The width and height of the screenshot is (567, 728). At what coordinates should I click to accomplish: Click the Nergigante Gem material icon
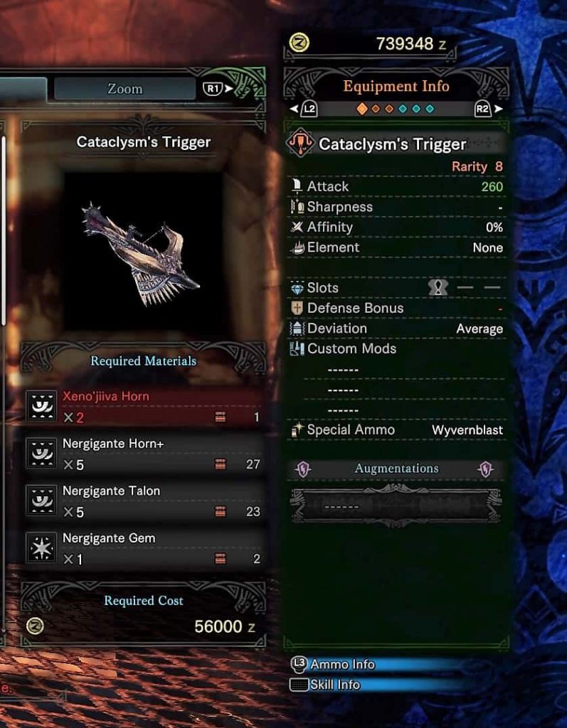(x=41, y=548)
